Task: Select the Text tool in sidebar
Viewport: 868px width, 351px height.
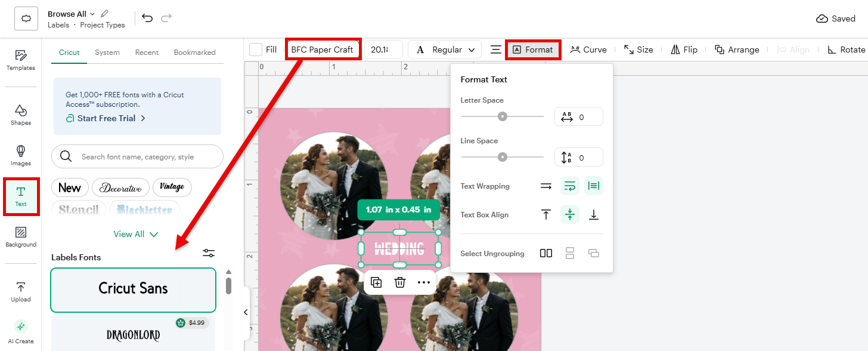Action: [x=21, y=196]
